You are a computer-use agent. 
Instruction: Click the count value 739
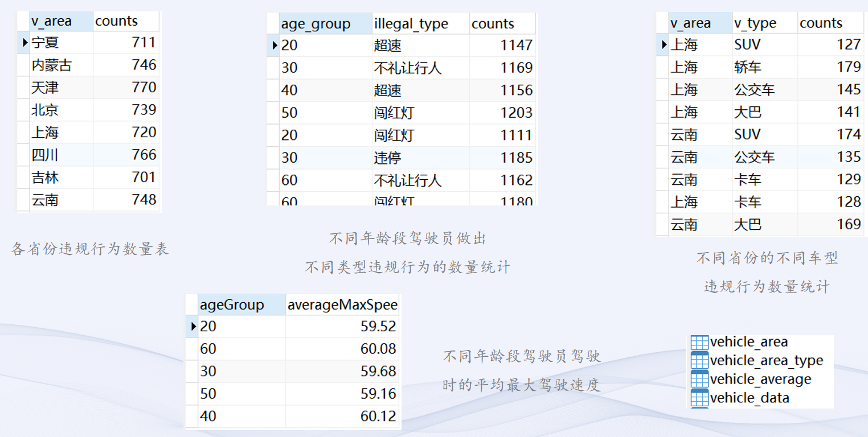(x=144, y=110)
